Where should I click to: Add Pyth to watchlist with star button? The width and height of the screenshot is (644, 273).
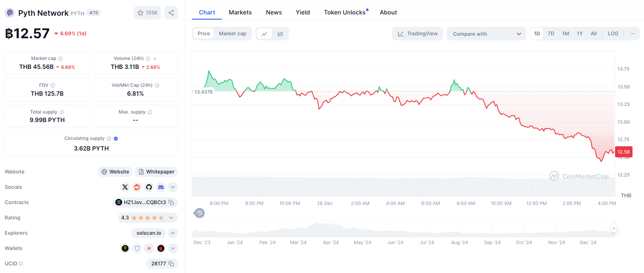tap(147, 13)
